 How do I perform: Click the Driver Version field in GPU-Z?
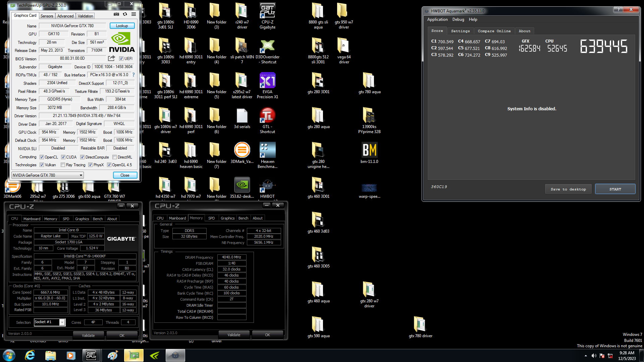(x=87, y=116)
